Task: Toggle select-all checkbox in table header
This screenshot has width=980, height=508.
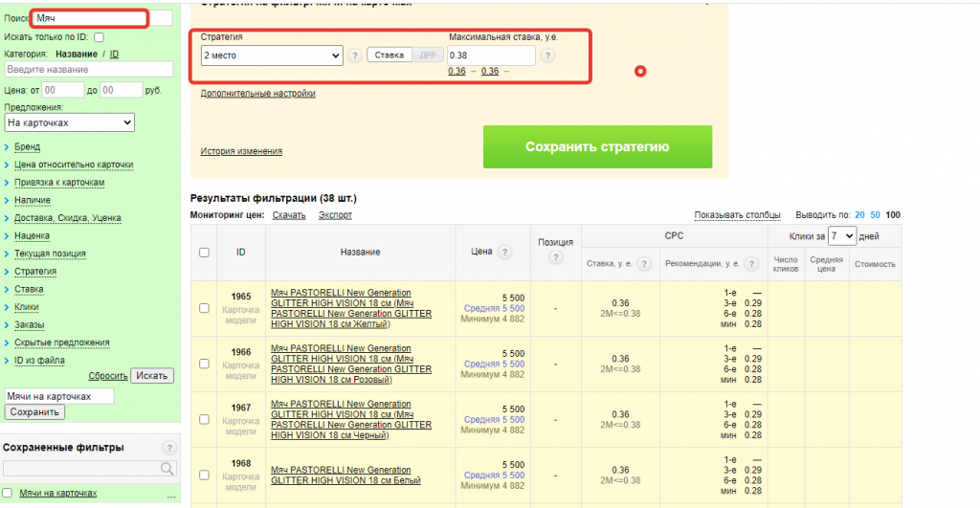Action: tap(204, 253)
